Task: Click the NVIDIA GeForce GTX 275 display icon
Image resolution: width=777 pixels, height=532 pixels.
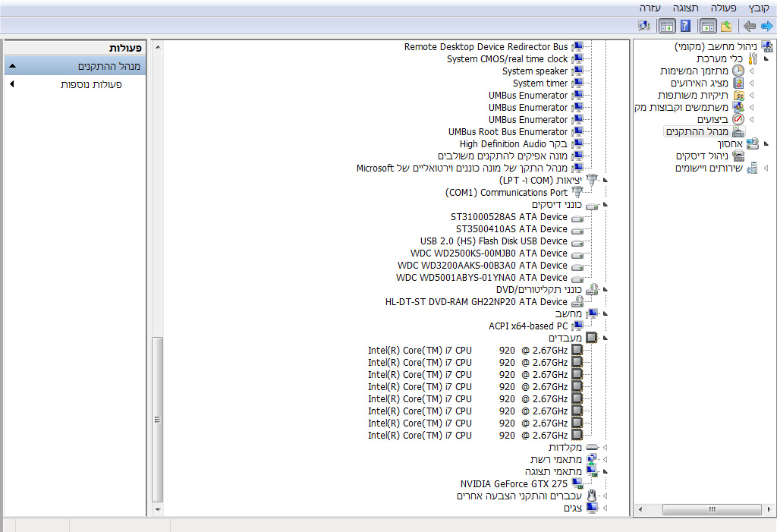Action: pyautogui.click(x=577, y=484)
